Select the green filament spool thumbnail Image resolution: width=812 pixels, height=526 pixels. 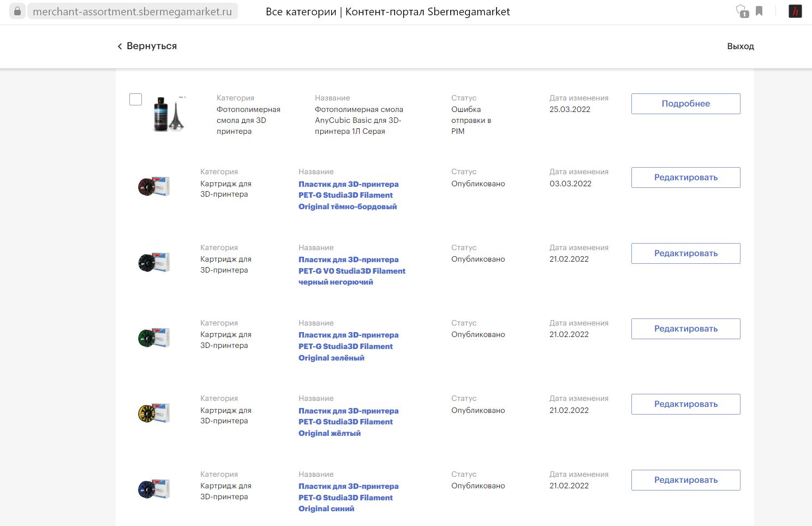tap(154, 338)
